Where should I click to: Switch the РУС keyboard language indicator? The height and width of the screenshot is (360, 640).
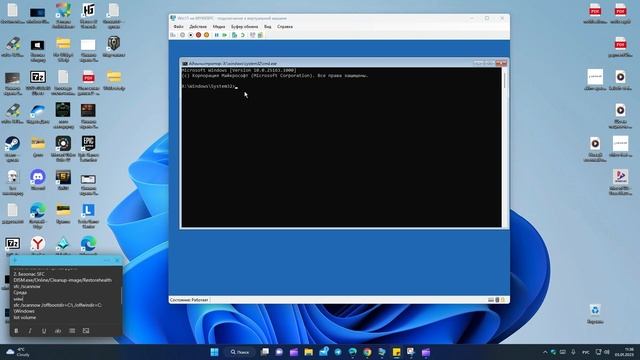(x=586, y=352)
